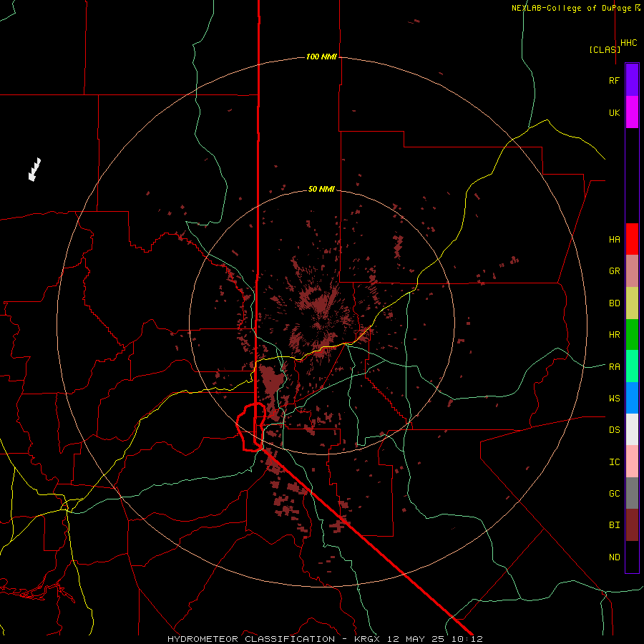The width and height of the screenshot is (644, 644).
Task: Click the WS blue legend swatch
Action: 632,398
